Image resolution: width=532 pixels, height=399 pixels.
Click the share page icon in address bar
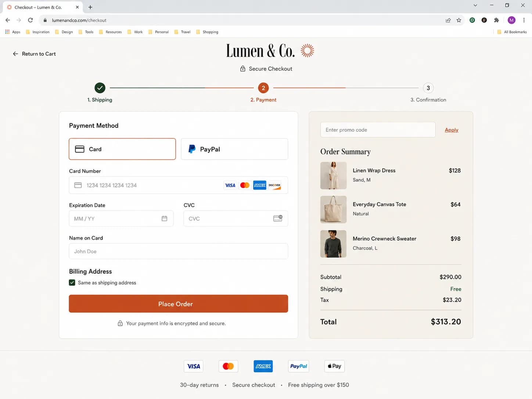pyautogui.click(x=448, y=20)
